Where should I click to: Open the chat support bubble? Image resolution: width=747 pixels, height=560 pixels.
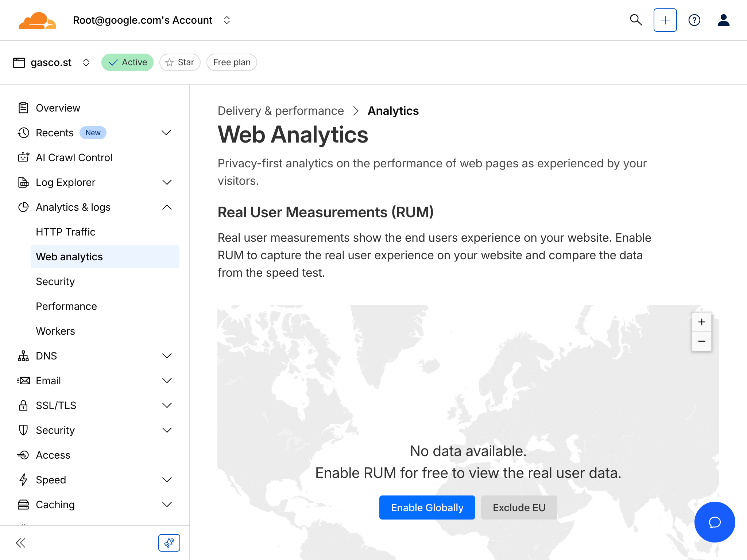tap(714, 522)
